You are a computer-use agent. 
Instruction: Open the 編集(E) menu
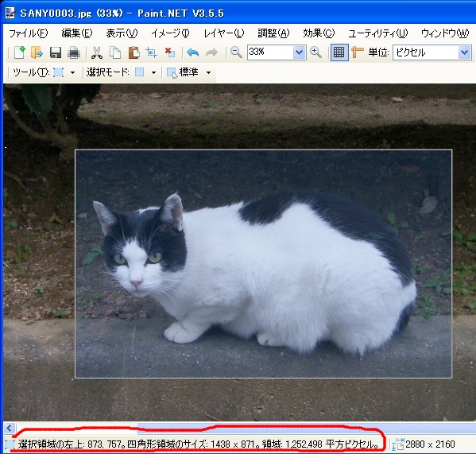tap(77, 33)
